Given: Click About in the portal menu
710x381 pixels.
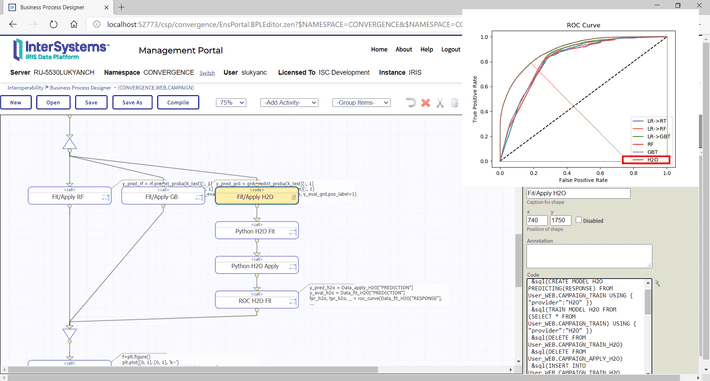Looking at the screenshot, I should (x=403, y=49).
